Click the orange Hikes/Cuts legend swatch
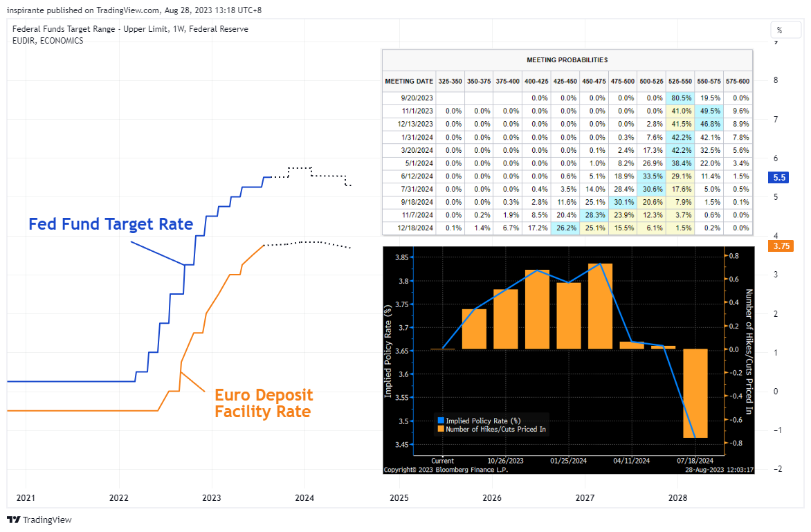Screen dimensions: 811x532 point(441,429)
